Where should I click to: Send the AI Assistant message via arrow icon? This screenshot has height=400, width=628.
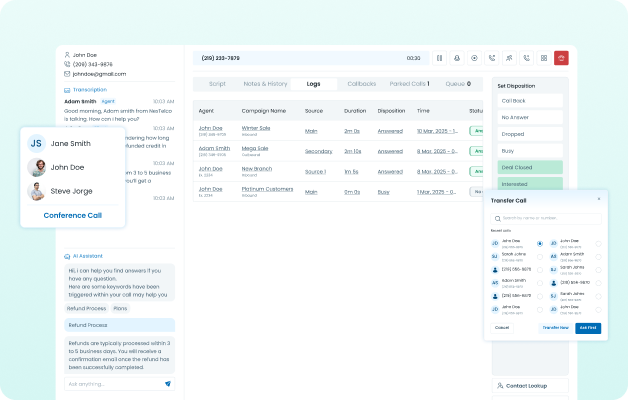(167, 384)
